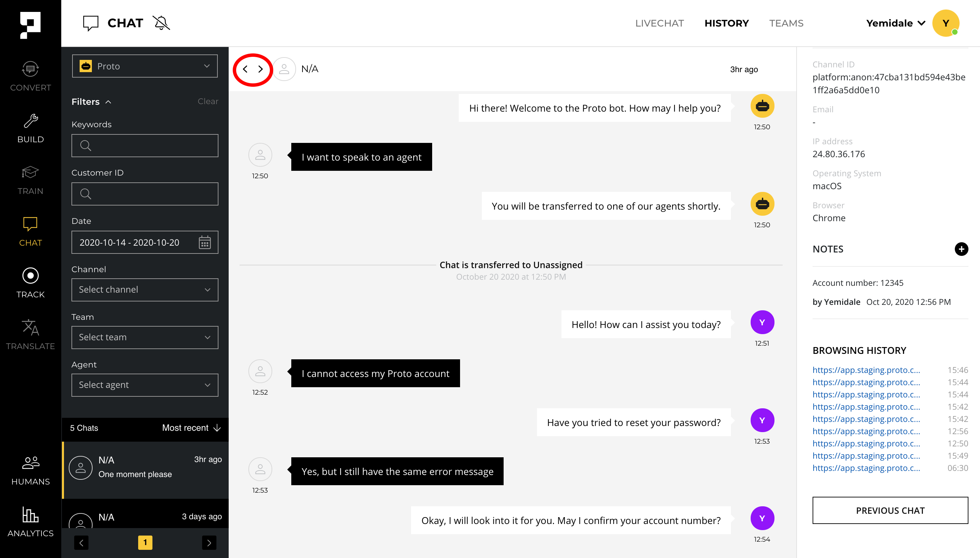
Task: Click the NOTES section heading
Action: tap(828, 249)
